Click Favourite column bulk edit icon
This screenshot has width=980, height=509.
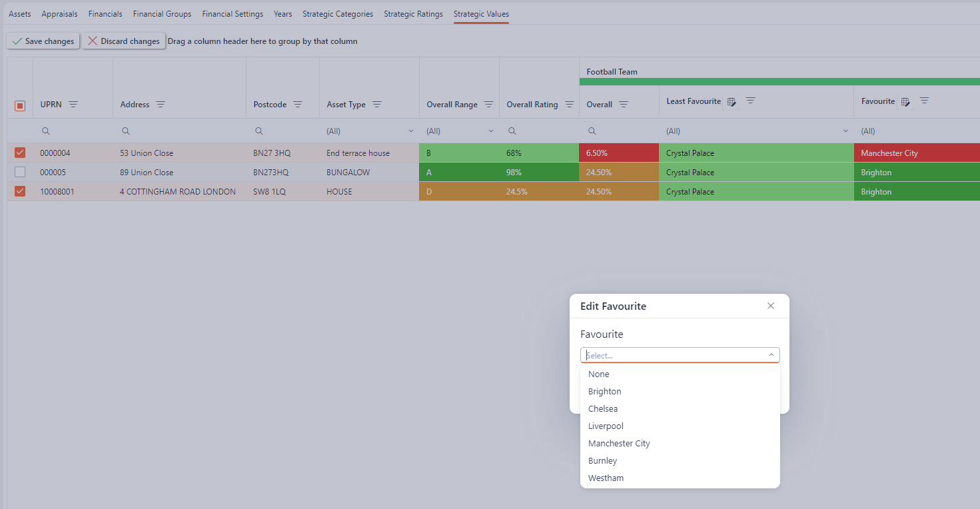(x=905, y=102)
